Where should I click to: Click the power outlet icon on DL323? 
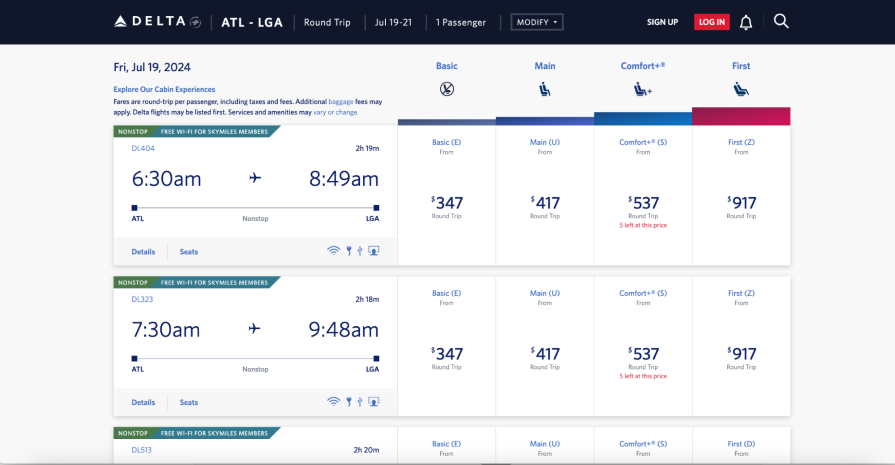(x=348, y=402)
